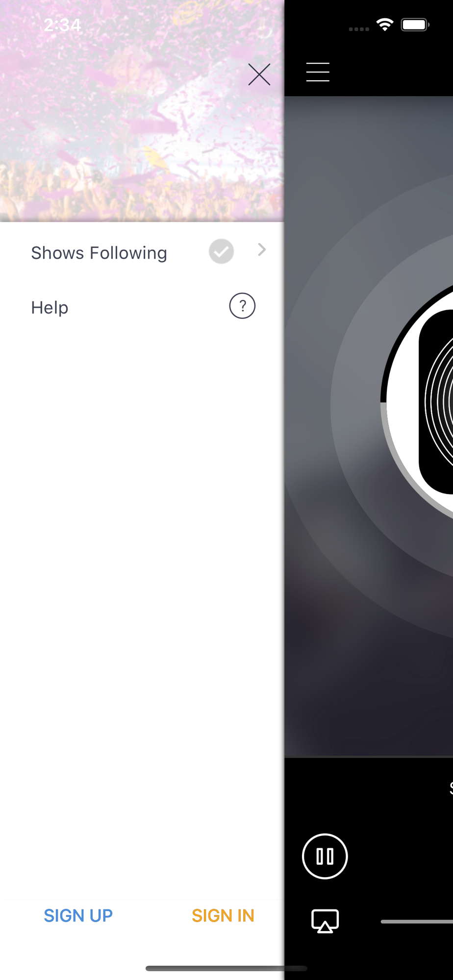Tap the Wi-Fi status icon
Image resolution: width=453 pixels, height=980 pixels.
click(385, 24)
